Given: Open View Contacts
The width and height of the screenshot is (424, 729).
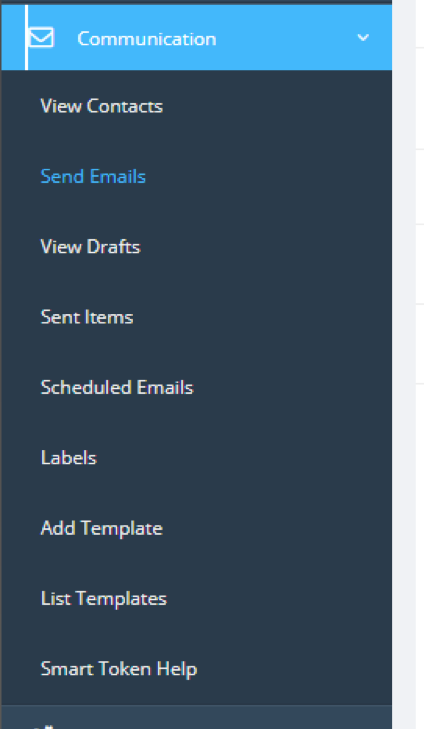Looking at the screenshot, I should pos(102,106).
